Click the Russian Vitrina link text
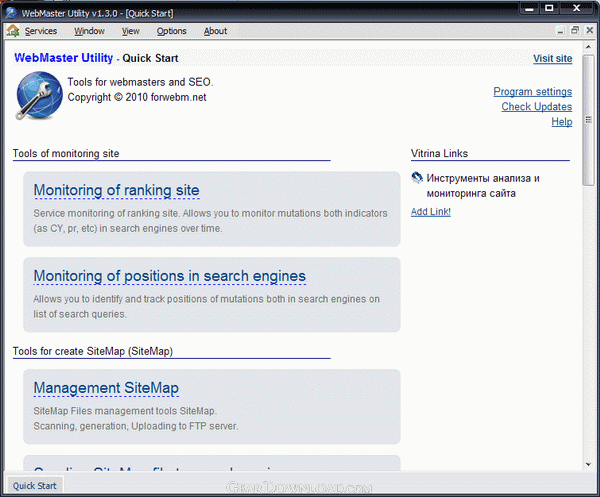 click(483, 186)
